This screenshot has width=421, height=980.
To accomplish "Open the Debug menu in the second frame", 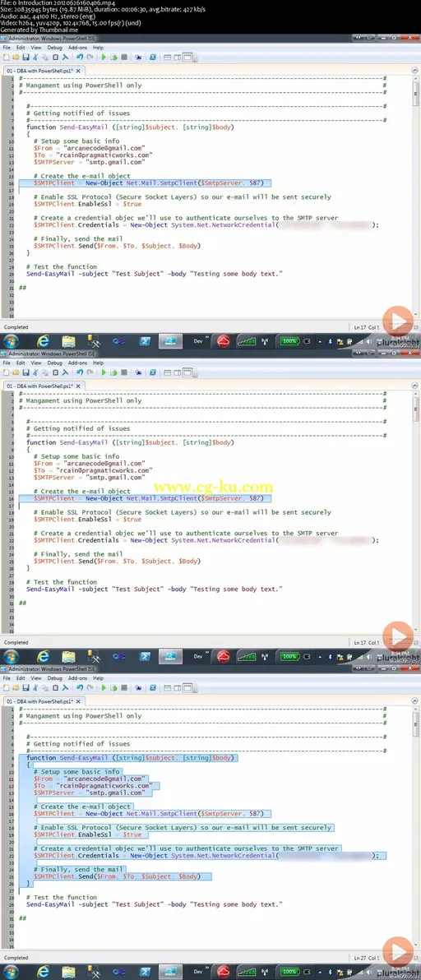I will click(x=54, y=363).
